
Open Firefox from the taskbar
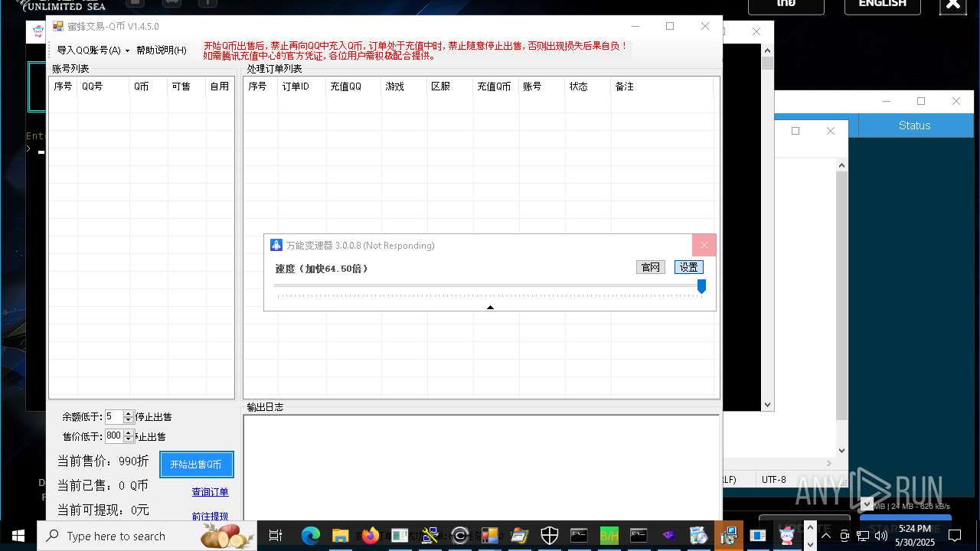[x=370, y=536]
